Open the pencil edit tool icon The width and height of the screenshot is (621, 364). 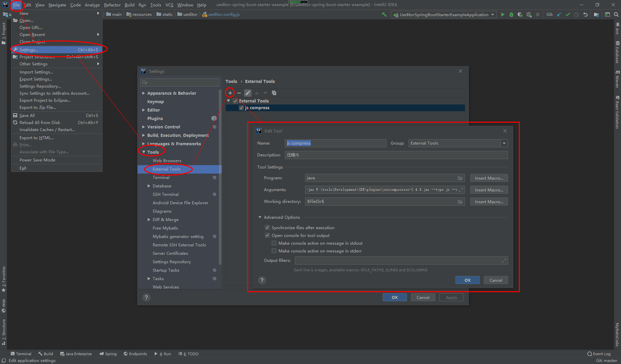[x=248, y=93]
